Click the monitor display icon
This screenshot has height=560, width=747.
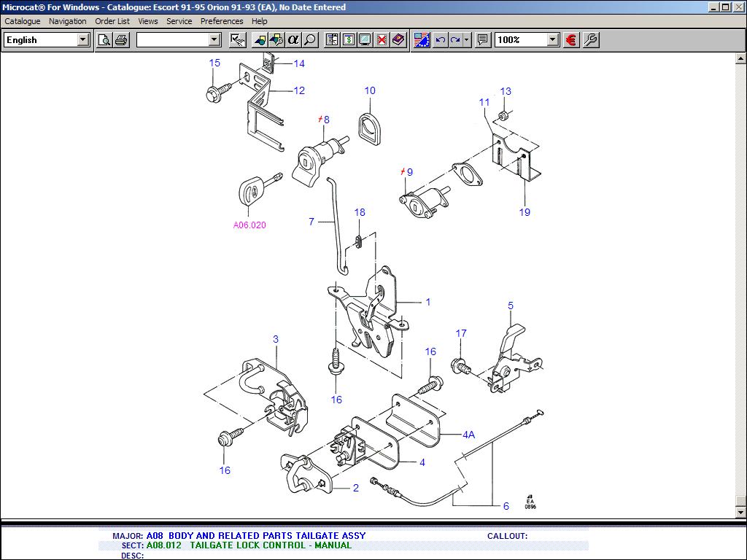click(x=365, y=39)
